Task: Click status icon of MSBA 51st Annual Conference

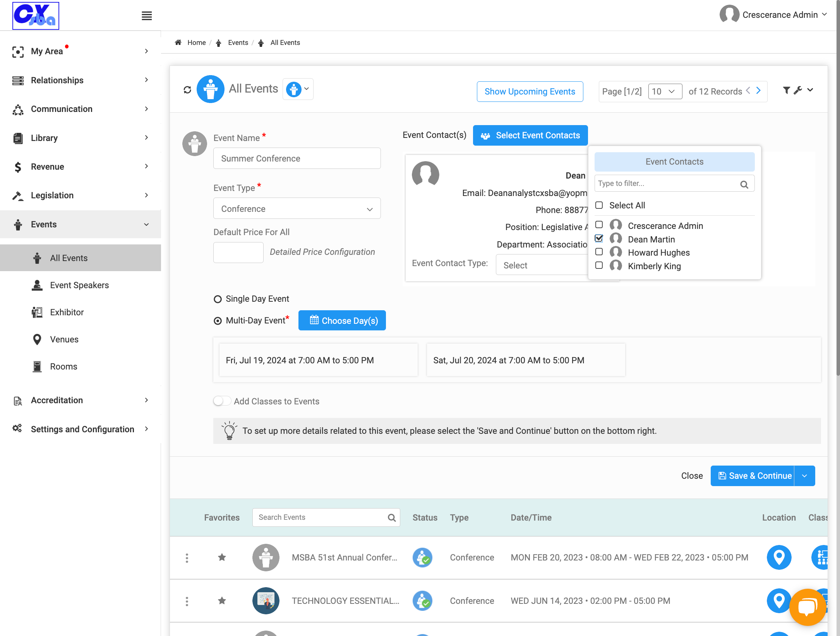Action: 422,558
